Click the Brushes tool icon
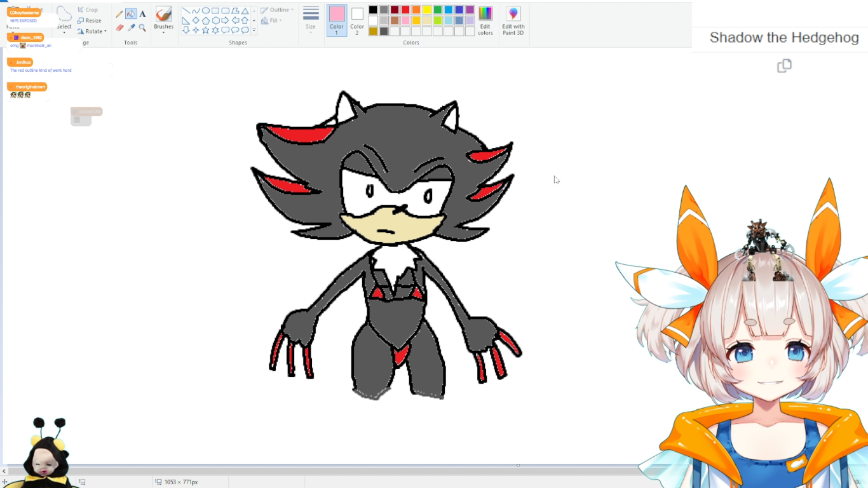This screenshot has width=868, height=488. 163,14
